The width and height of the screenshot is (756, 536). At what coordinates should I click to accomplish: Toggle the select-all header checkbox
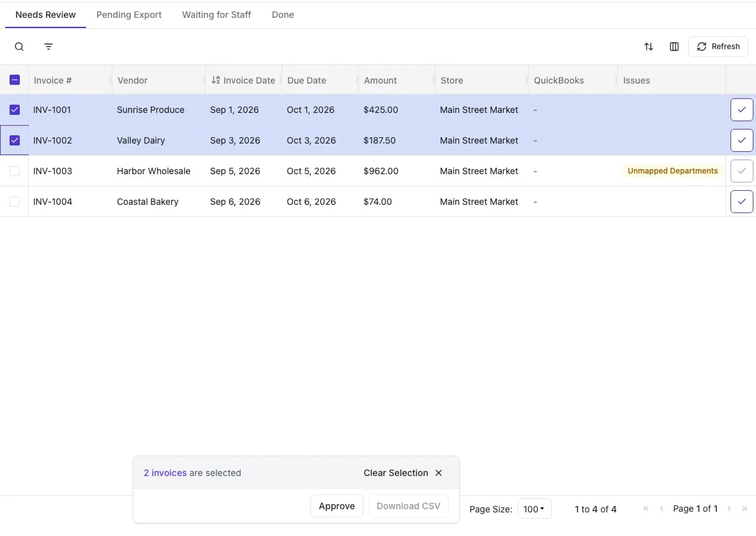(15, 80)
